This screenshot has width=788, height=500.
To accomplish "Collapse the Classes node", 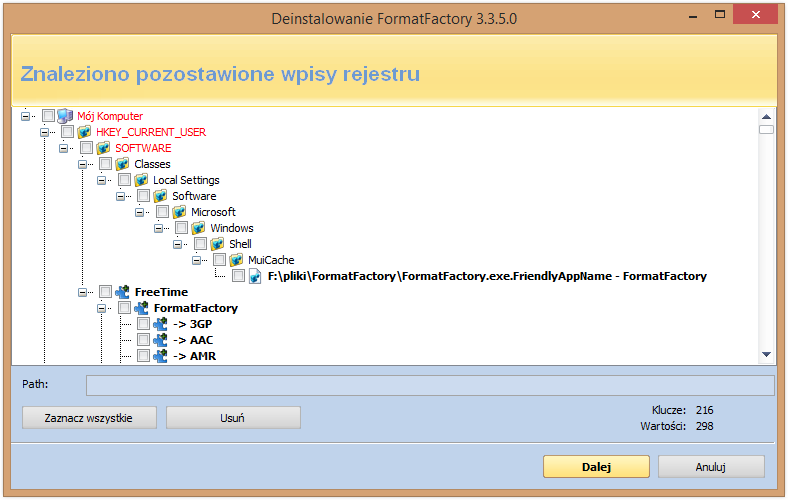I will point(83,164).
